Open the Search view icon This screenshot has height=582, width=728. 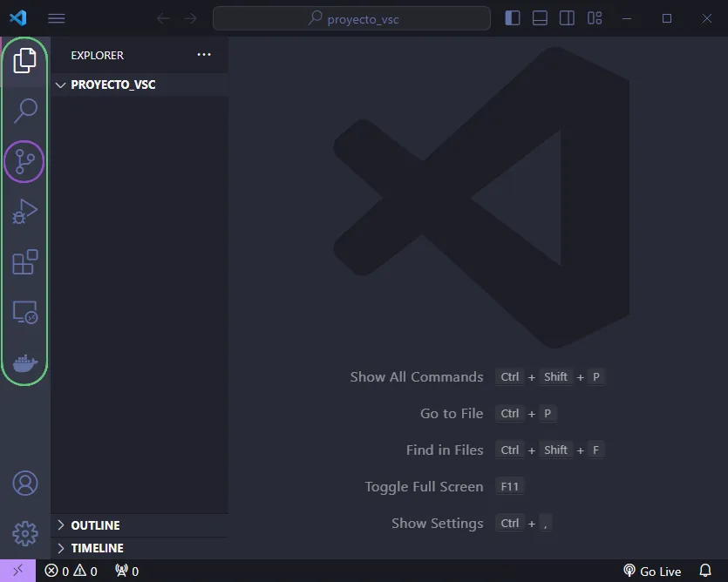tap(25, 111)
